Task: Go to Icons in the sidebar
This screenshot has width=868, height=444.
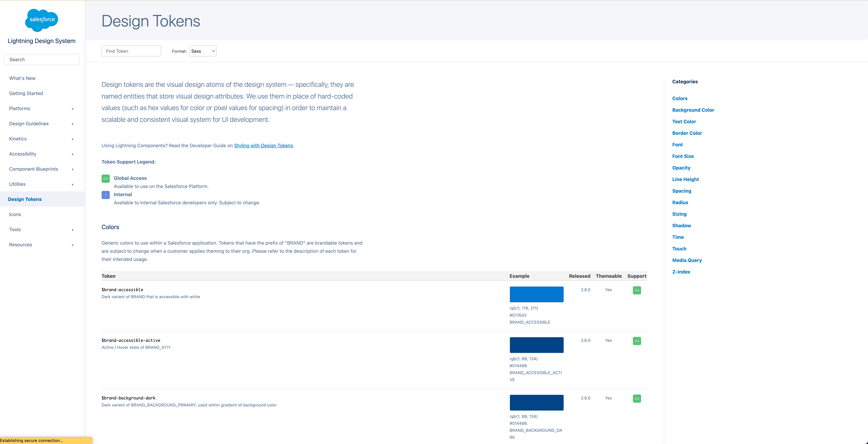Action: click(15, 214)
